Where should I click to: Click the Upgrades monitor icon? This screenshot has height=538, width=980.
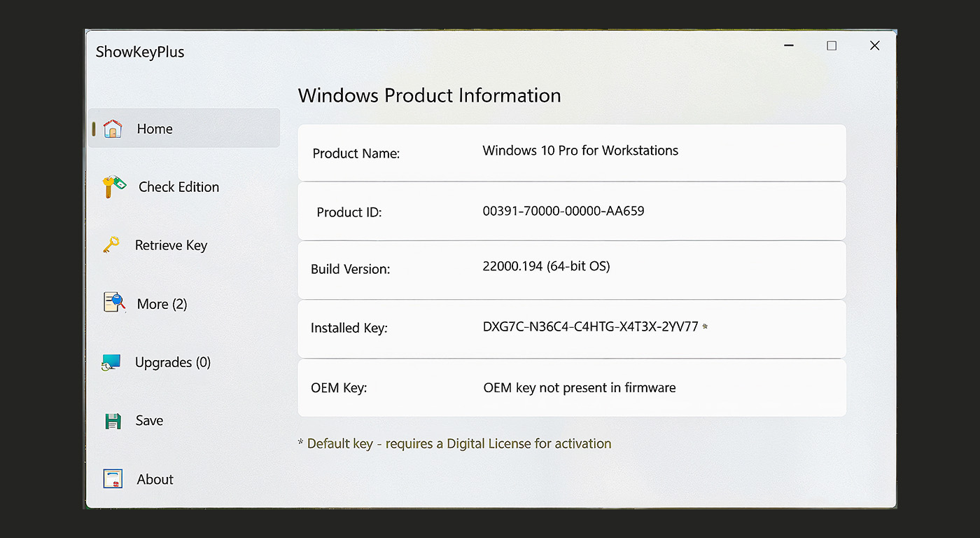coord(111,362)
